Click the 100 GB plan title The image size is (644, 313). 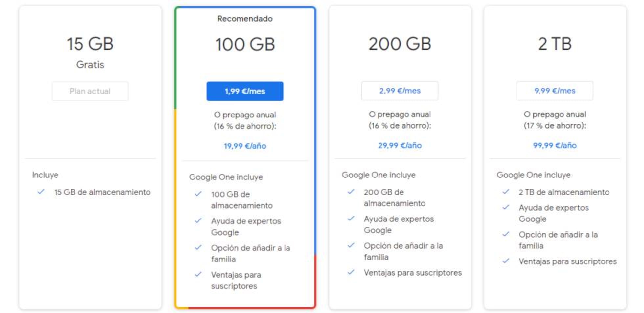pyautogui.click(x=245, y=44)
